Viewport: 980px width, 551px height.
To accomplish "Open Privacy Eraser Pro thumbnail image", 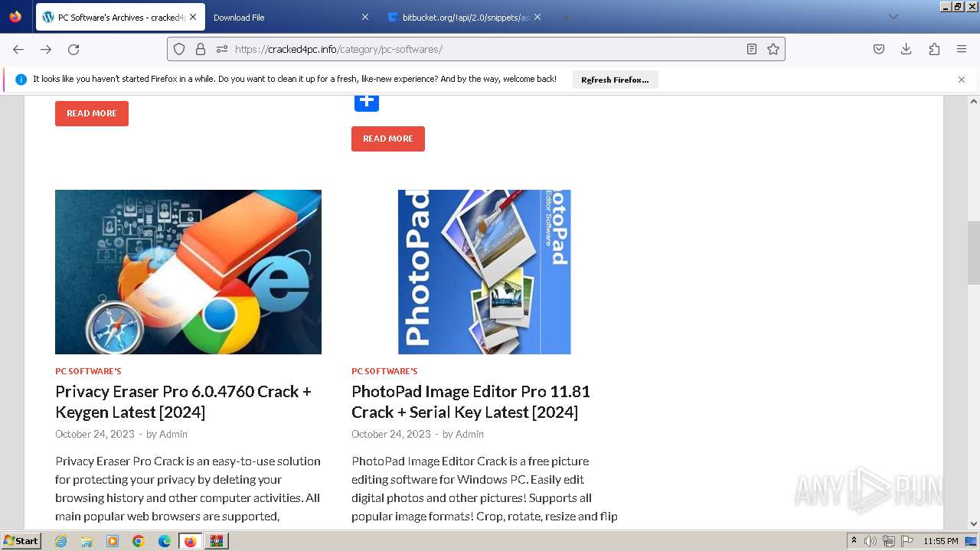I will (188, 272).
